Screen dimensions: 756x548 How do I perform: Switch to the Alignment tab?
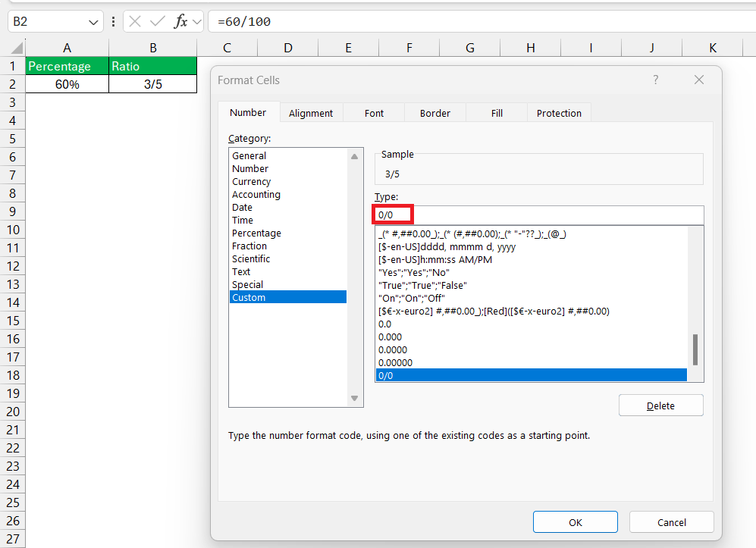pos(311,113)
